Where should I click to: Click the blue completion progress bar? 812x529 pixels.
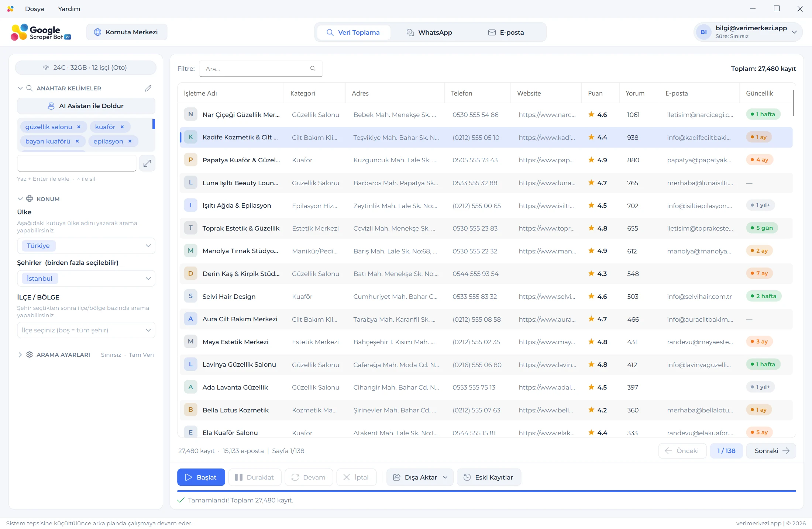point(486,491)
